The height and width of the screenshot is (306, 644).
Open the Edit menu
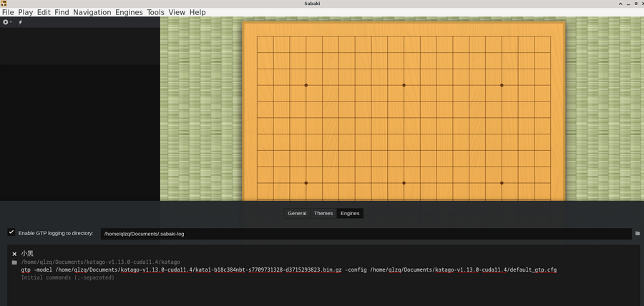[44, 12]
